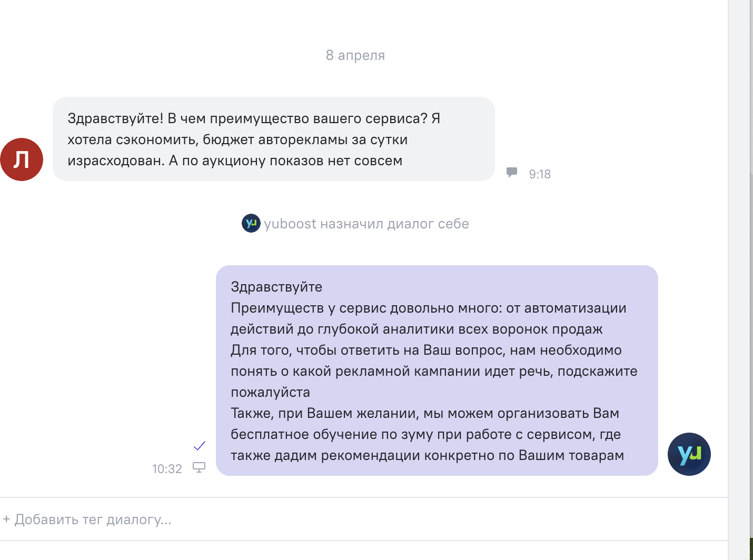Viewport: 753px width, 560px height.
Task: Click the 9:18 message timestamp
Action: [x=540, y=174]
